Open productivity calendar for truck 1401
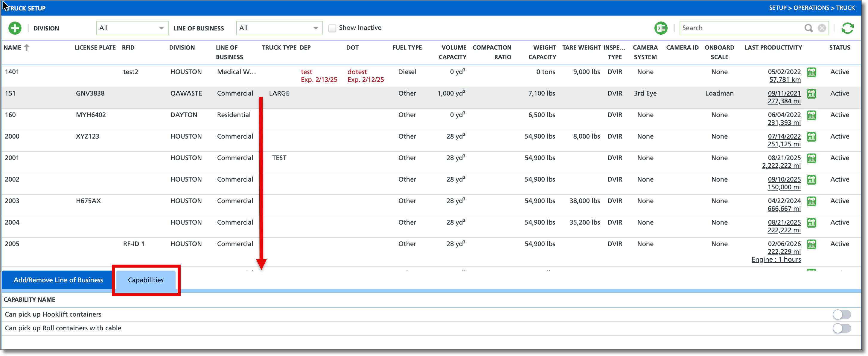The image size is (868, 356). [811, 72]
